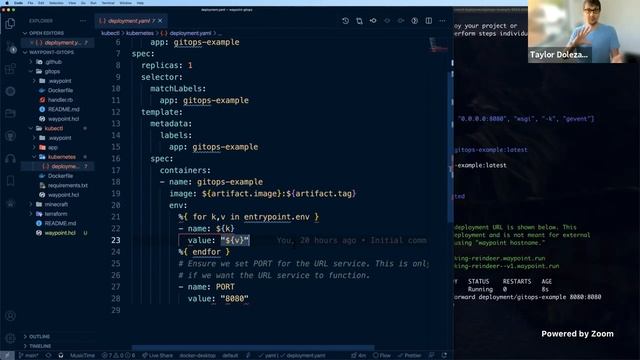Click the circled help icon in editor toolbar

pyautogui.click(x=415, y=21)
